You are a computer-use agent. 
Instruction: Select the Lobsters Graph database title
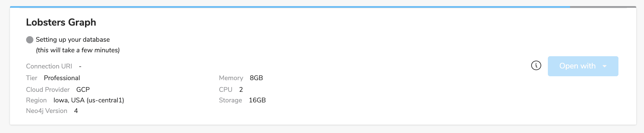pyautogui.click(x=61, y=22)
